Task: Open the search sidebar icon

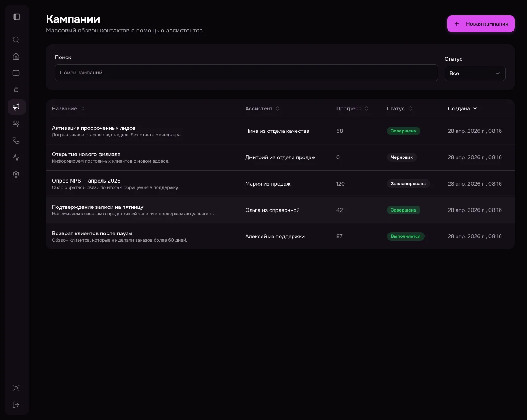Action: 16,40
